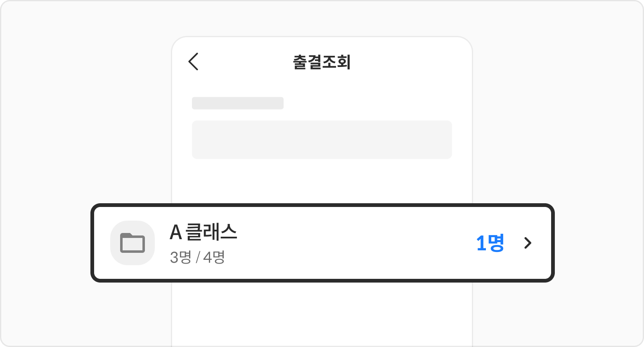This screenshot has width=644, height=347.
Task: Click the blank header area right of 출결조회
Action: (x=413, y=62)
